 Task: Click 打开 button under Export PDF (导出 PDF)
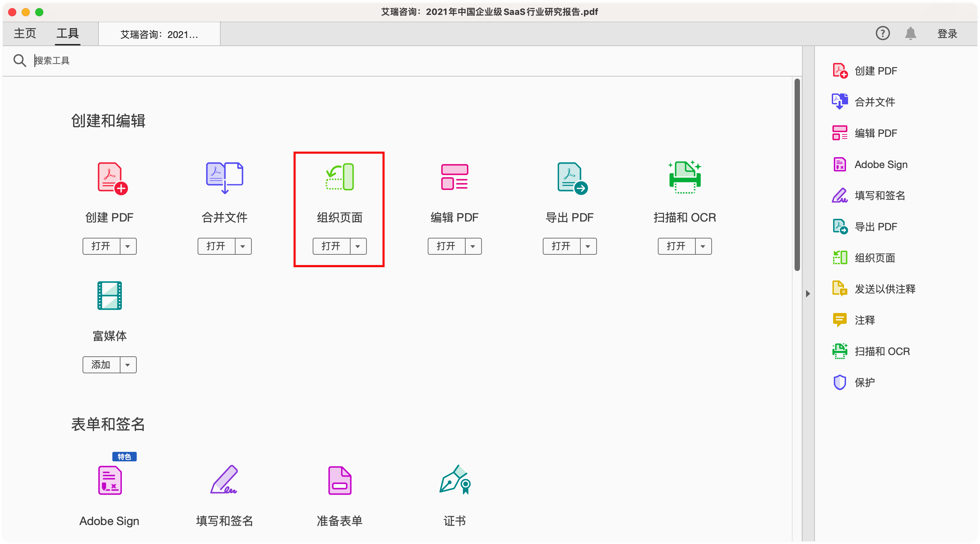click(561, 246)
